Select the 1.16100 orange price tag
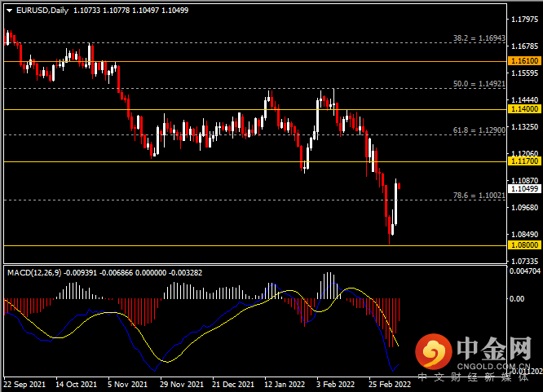The image size is (543, 392). coord(522,61)
